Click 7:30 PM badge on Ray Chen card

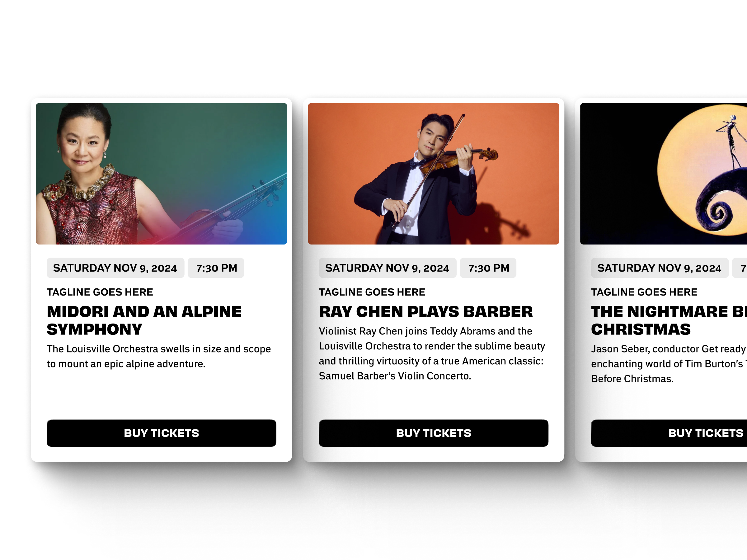[x=488, y=268]
